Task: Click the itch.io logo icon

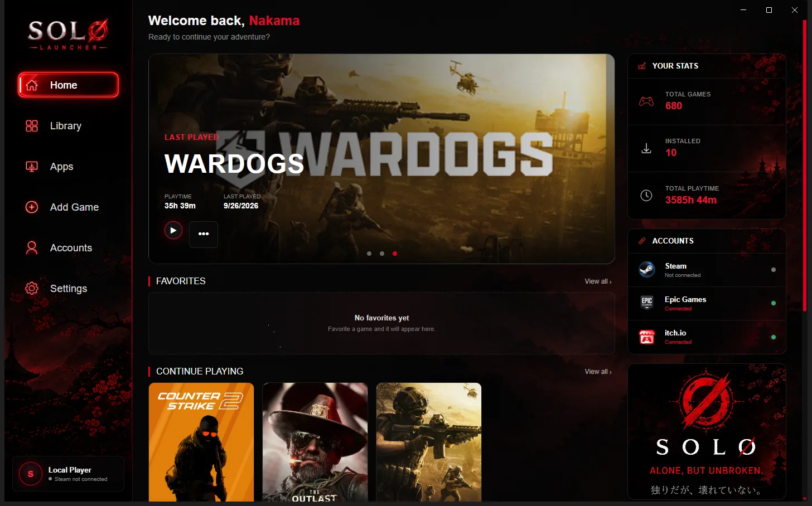Action: (647, 337)
